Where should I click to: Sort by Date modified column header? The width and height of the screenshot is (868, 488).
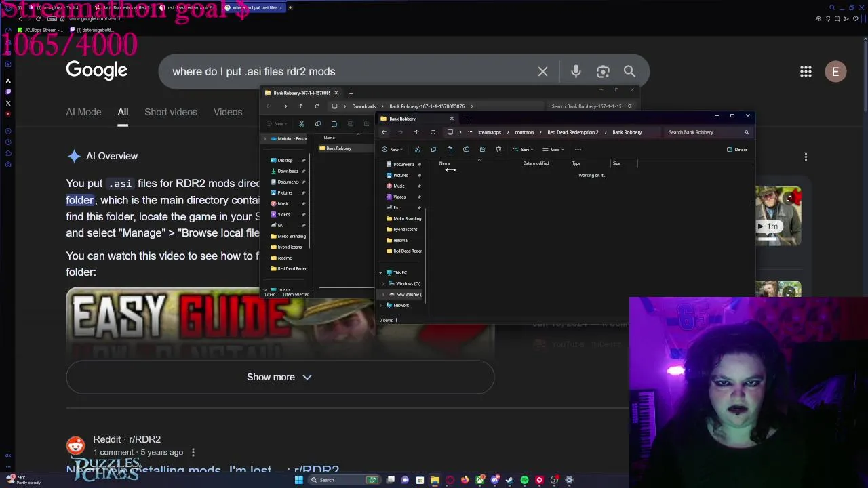click(536, 163)
